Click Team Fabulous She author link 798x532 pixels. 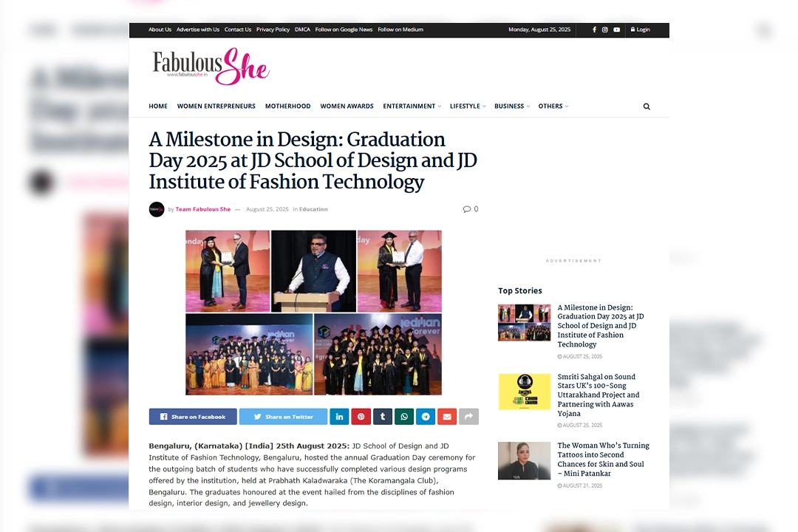pyautogui.click(x=203, y=209)
